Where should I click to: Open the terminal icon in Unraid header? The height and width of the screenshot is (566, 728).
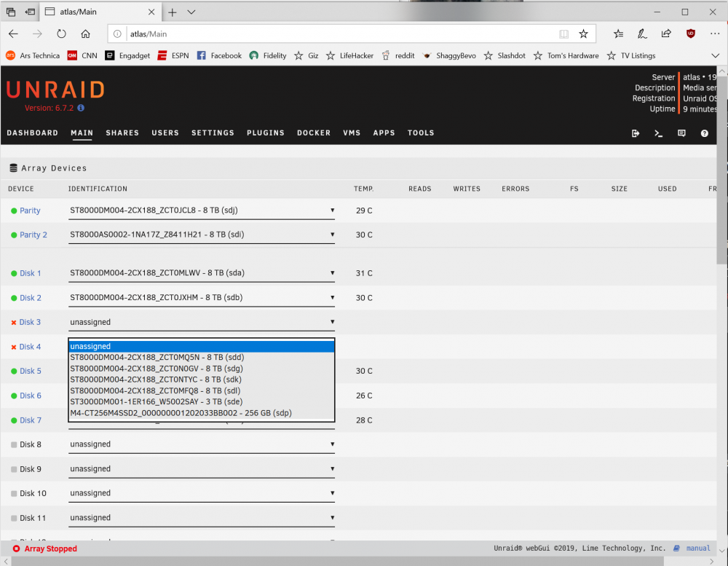[658, 133]
